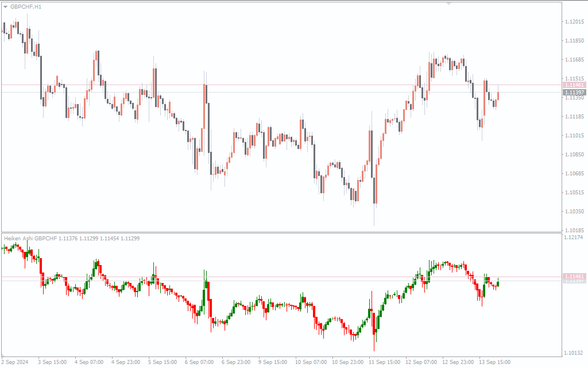Click the 1.12174 label on indicator scale
The height and width of the screenshot is (368, 588).
(x=574, y=237)
